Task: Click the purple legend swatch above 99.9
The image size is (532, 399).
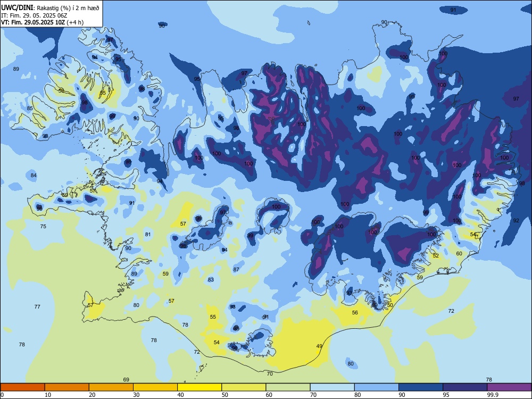Action: pos(509,387)
